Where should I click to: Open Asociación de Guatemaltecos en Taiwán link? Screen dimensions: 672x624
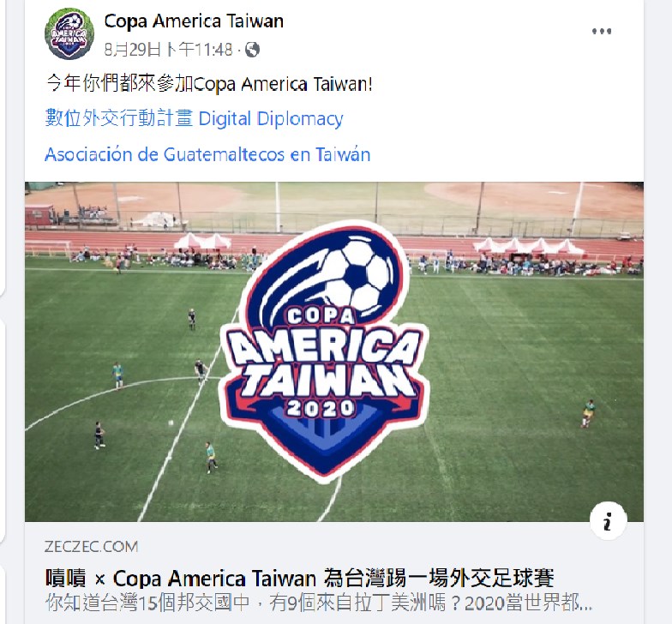(x=207, y=154)
